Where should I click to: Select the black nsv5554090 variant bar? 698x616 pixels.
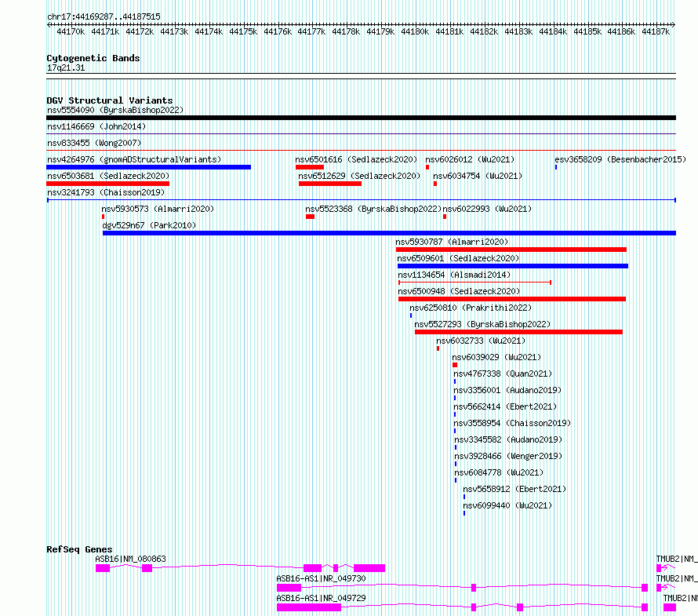(361, 118)
